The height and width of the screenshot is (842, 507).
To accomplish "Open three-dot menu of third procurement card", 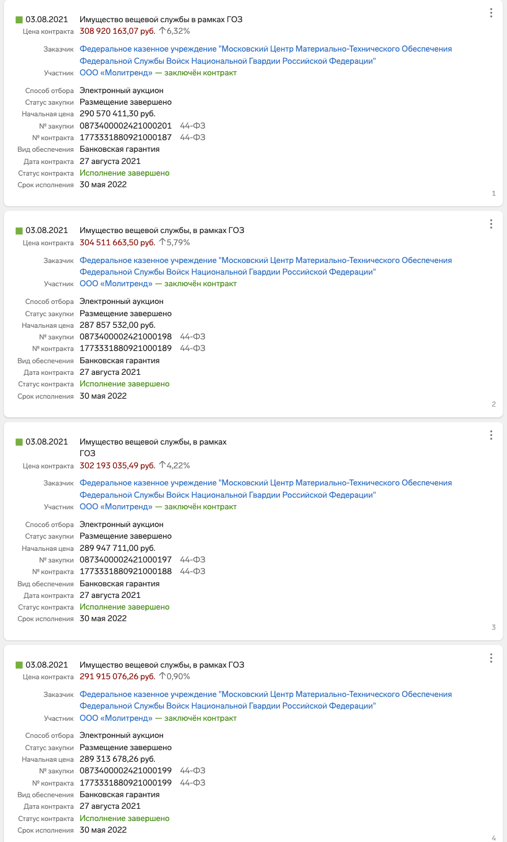I will 491,435.
